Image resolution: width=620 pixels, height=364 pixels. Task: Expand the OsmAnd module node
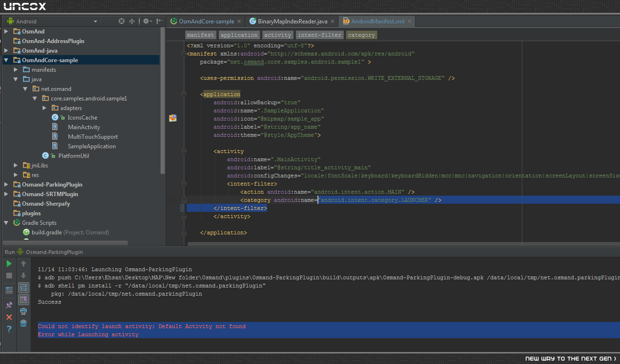pos(6,31)
